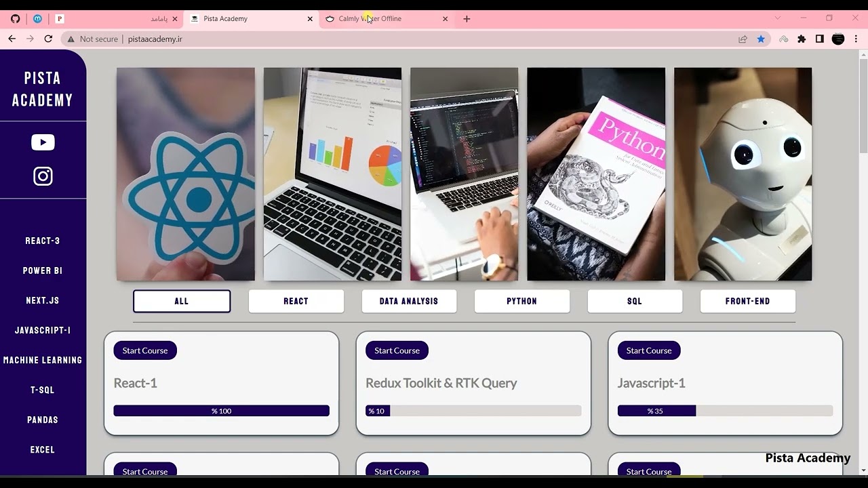Screen dimensions: 868x488
Task: Switch to the Calmly Writer Offline tab
Action: 387,19
